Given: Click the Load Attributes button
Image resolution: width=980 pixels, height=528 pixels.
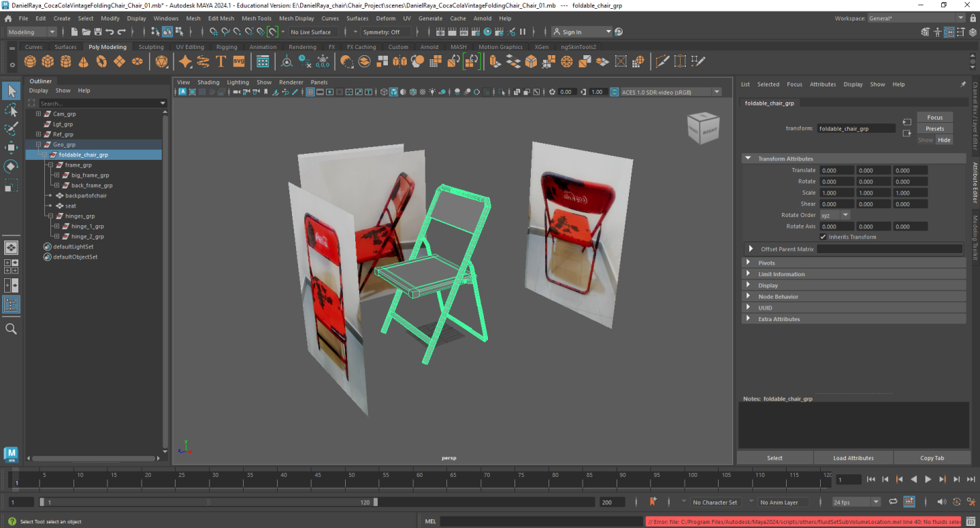Looking at the screenshot, I should (x=853, y=458).
